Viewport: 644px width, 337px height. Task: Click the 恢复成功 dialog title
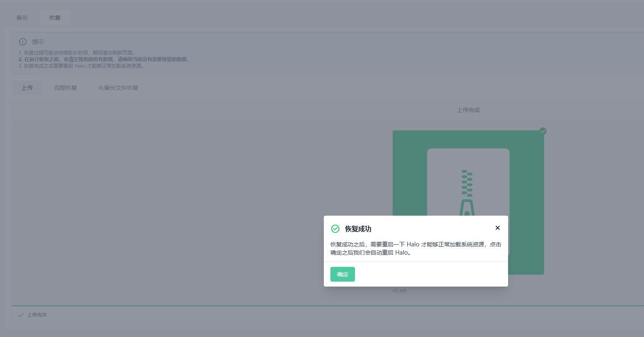click(x=358, y=229)
